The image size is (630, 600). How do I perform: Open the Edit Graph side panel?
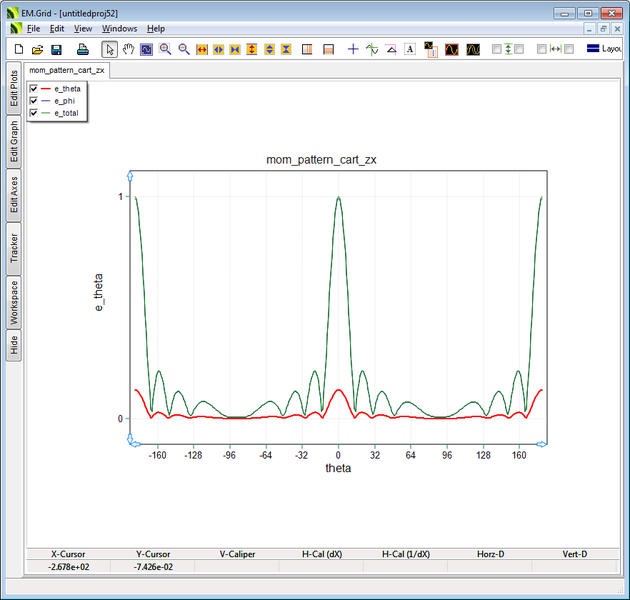point(14,141)
